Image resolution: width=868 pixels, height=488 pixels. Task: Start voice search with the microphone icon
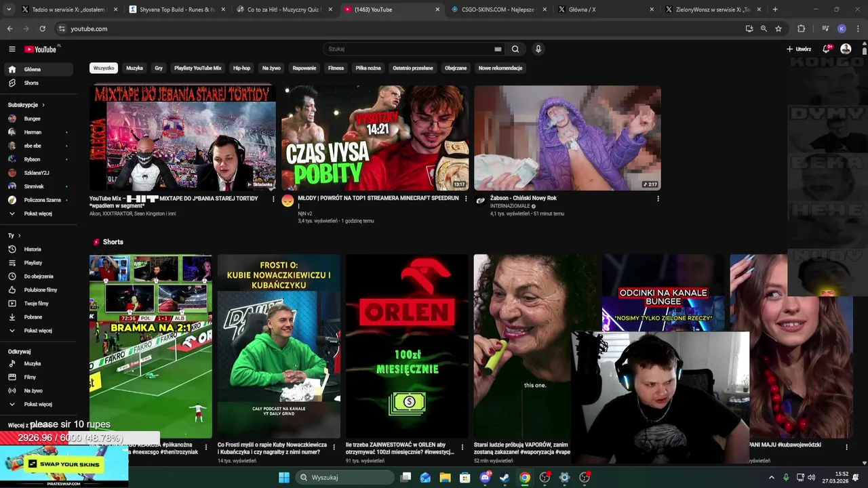point(538,49)
